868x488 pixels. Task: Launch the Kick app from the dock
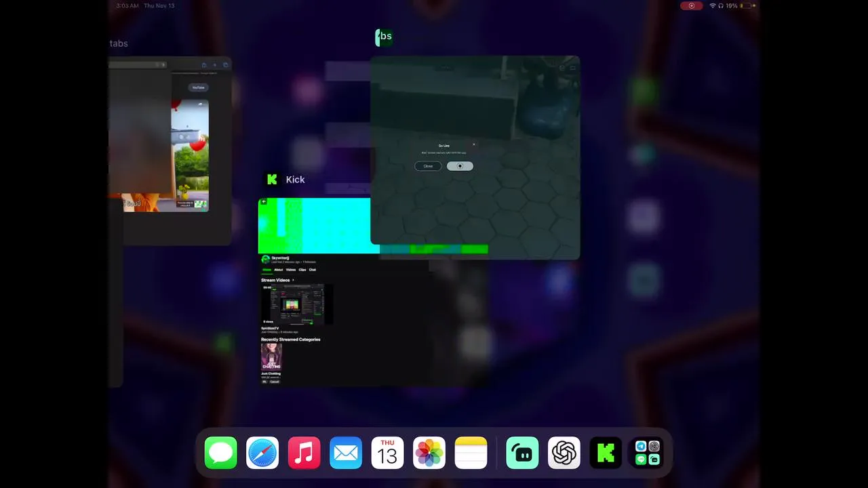click(606, 453)
